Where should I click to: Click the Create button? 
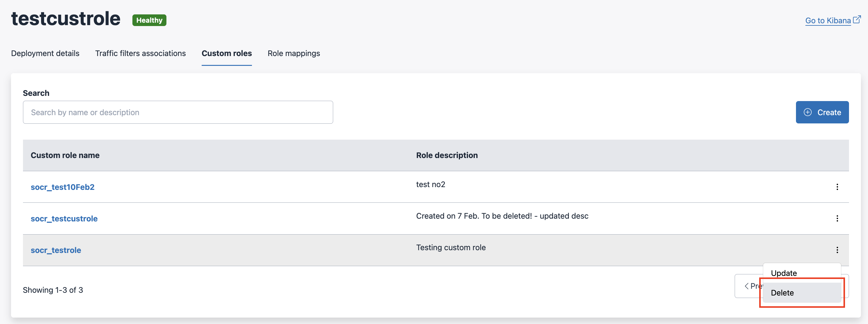822,112
